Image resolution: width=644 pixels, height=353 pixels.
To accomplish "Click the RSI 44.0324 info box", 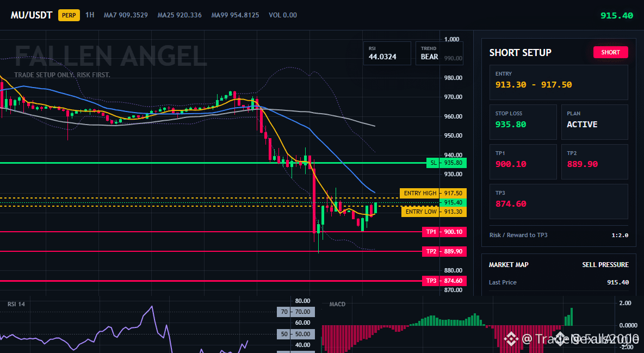I will (x=387, y=53).
